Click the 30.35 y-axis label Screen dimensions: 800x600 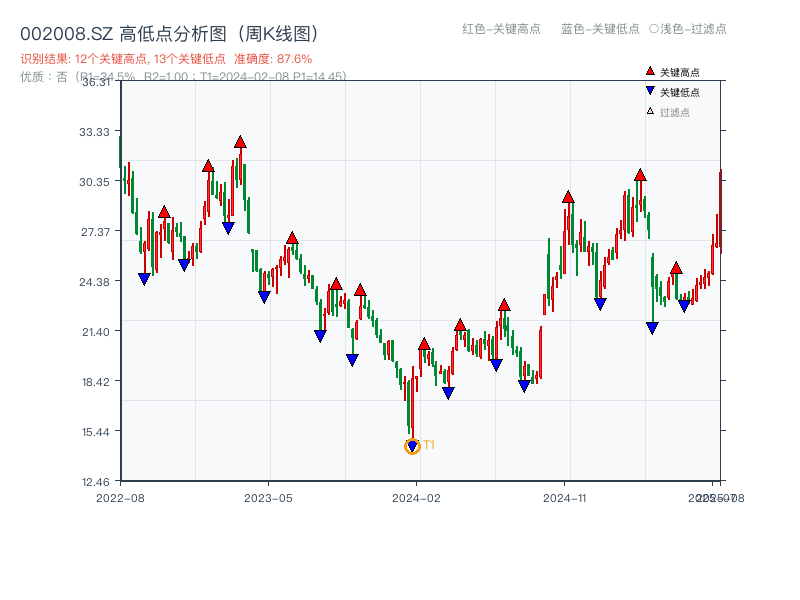(x=94, y=182)
